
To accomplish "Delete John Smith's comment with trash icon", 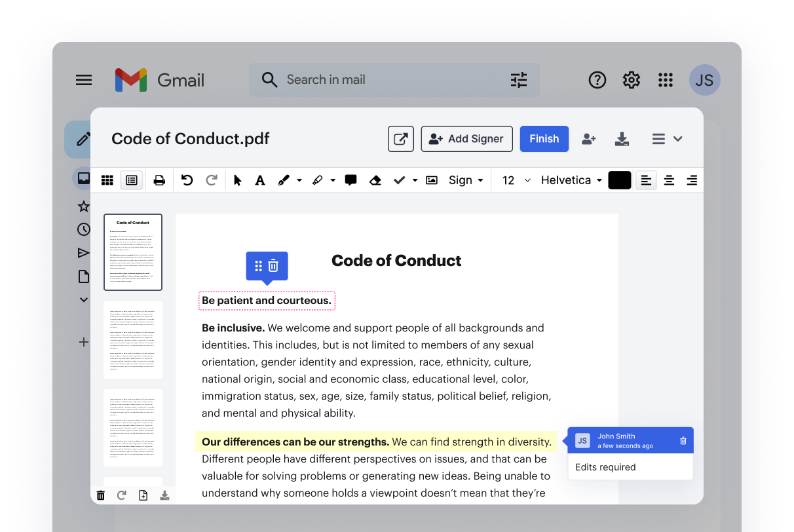I will pos(683,441).
